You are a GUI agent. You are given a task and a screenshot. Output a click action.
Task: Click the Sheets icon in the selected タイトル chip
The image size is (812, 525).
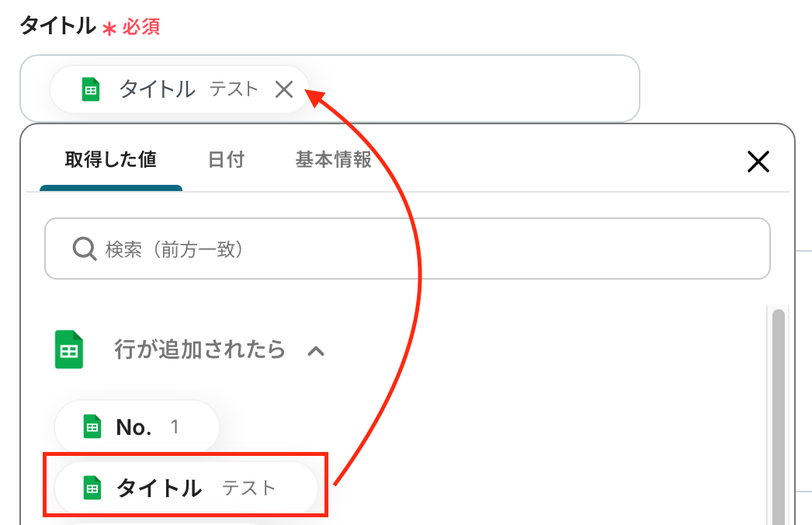[x=92, y=89]
